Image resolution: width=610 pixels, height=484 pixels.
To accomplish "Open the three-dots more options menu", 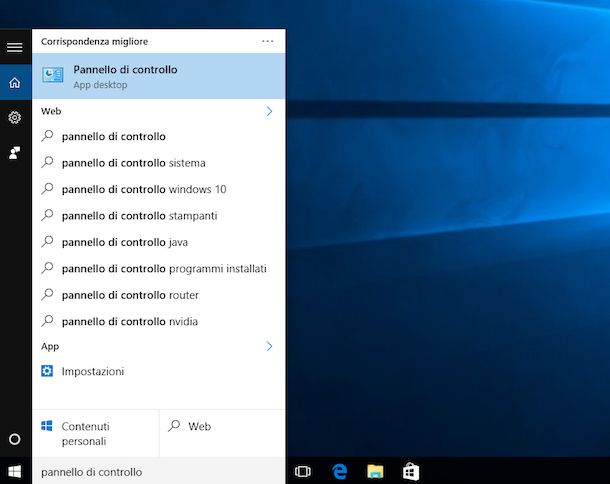I will point(268,41).
